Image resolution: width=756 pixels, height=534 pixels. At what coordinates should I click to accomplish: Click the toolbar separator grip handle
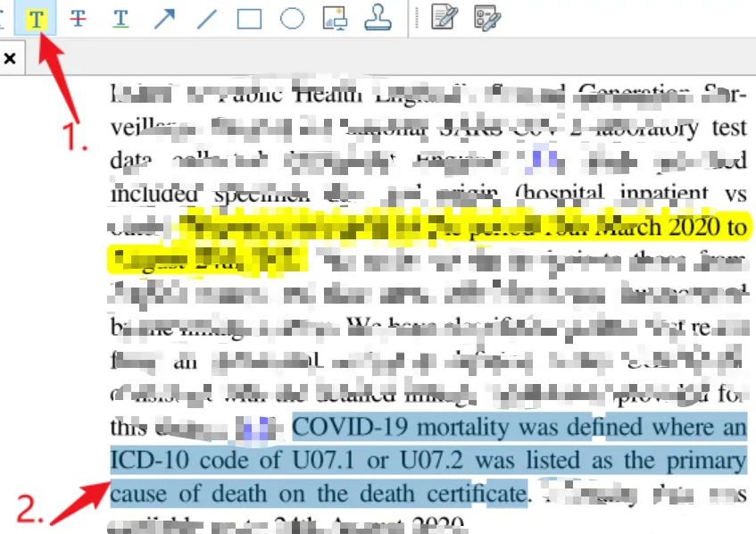pos(411,18)
